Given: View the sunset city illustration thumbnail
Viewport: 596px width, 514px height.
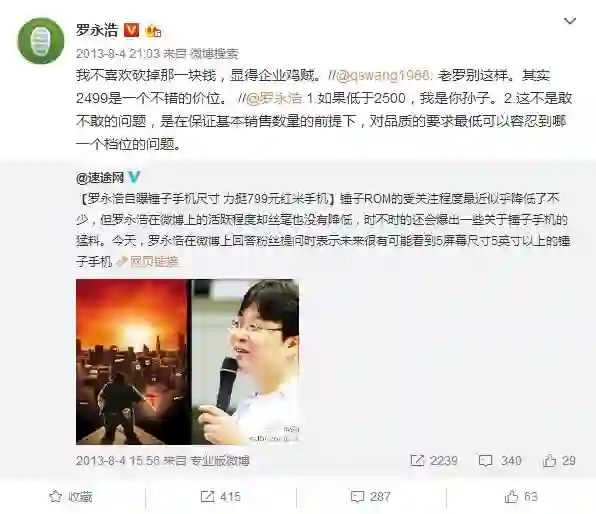Looking at the screenshot, I should tap(132, 362).
